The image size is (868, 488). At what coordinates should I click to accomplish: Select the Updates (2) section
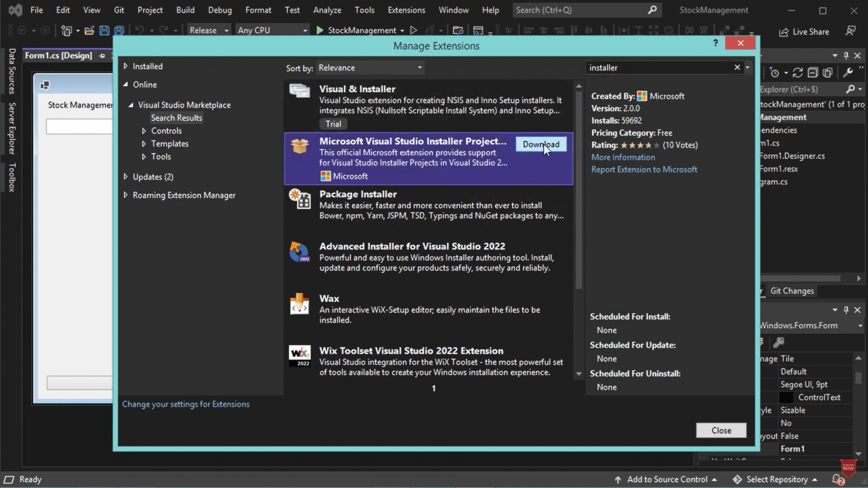tap(153, 176)
